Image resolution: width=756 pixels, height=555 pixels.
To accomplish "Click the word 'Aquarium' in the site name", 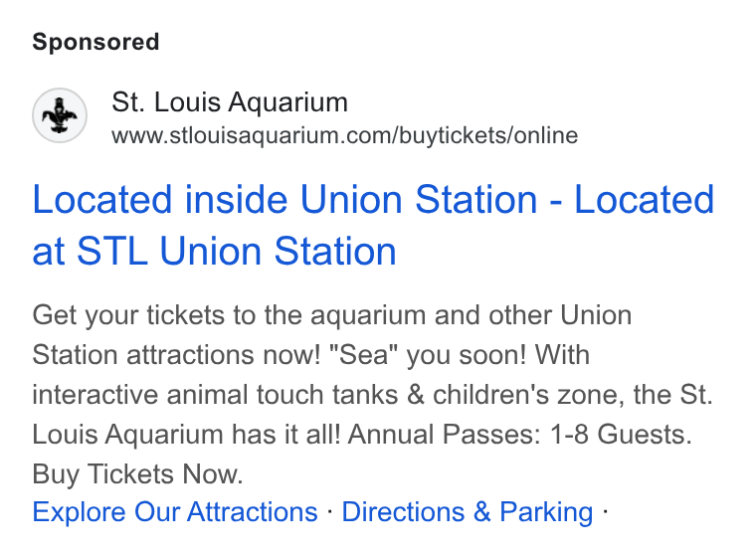I will click(x=287, y=102).
